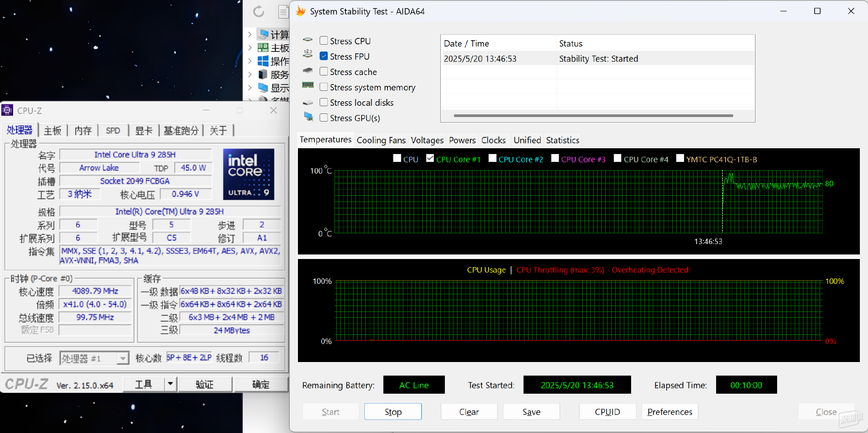Open the CPUID button
Image resolution: width=868 pixels, height=433 pixels.
point(607,412)
